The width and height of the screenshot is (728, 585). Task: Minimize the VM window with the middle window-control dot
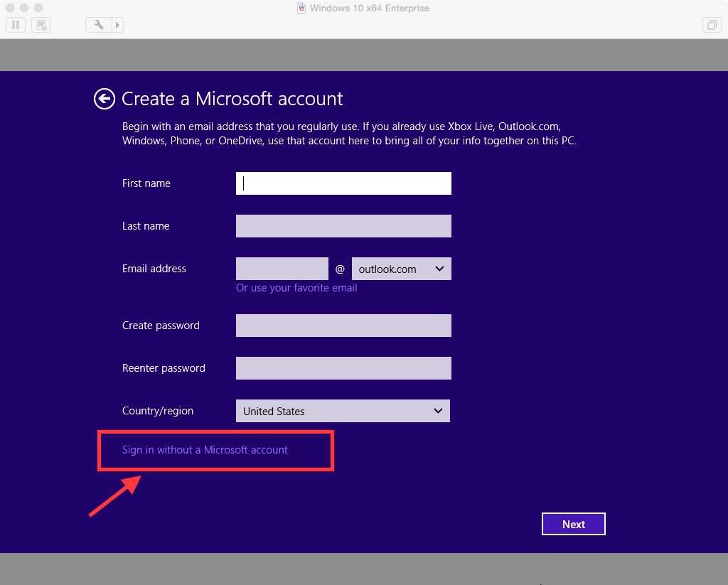point(24,8)
